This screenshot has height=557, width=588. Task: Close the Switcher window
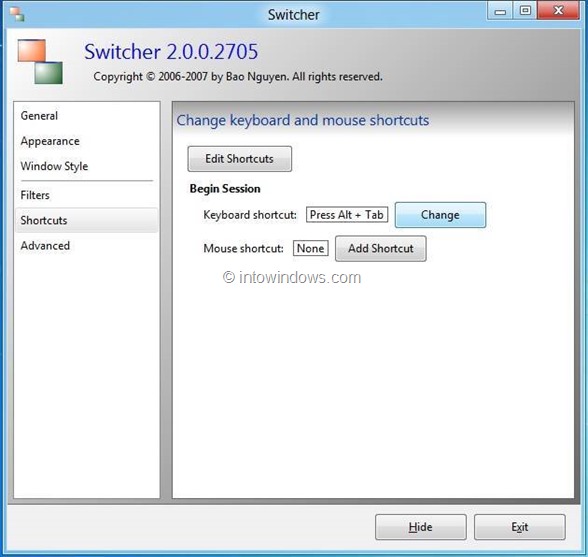point(558,11)
